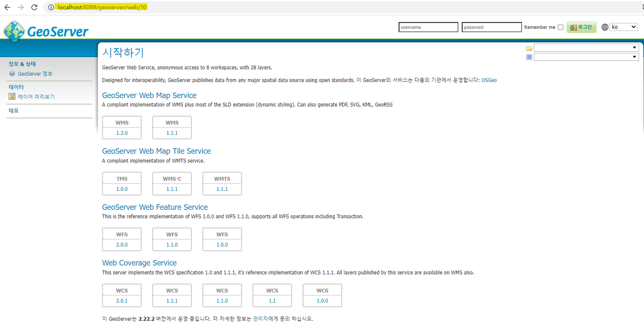Check the Remember me checkbox
The width and height of the screenshot is (644, 327).
[x=561, y=27]
